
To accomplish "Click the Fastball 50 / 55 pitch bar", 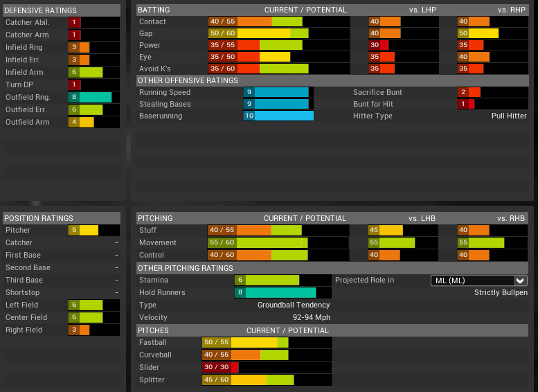I will 245,342.
